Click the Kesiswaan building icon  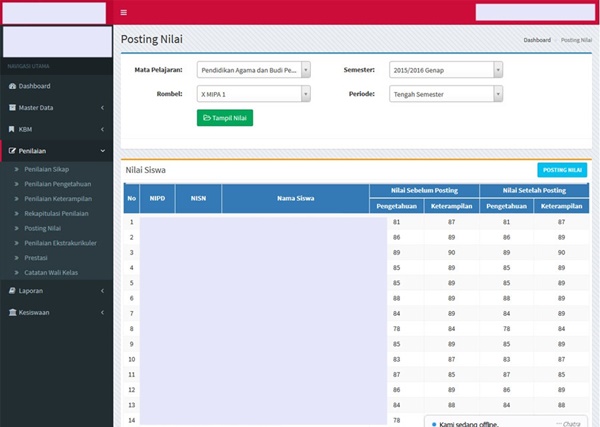[12, 313]
